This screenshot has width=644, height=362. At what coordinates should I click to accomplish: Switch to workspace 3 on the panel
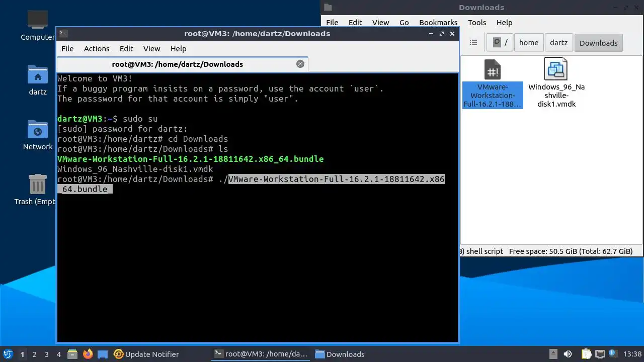47,354
